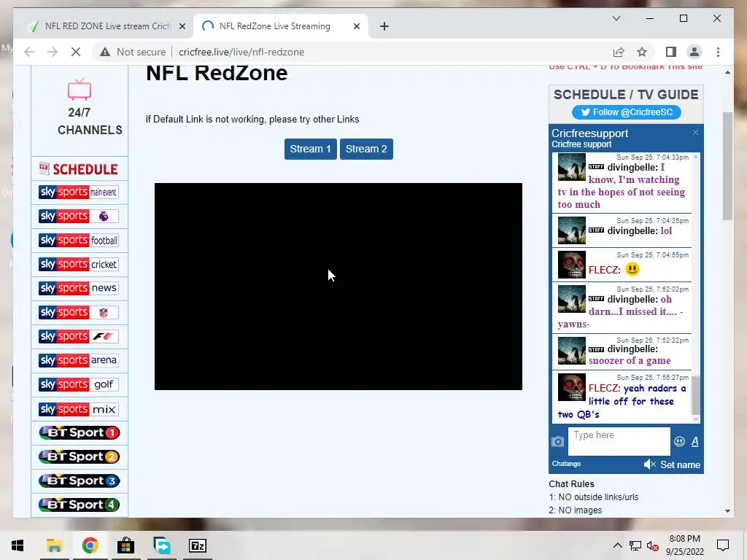Open the Sky Sports Football channel
The height and width of the screenshot is (560, 747).
coord(79,240)
